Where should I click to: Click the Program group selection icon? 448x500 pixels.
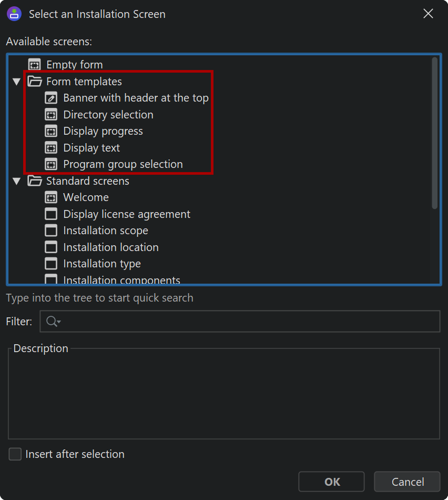[x=51, y=164]
